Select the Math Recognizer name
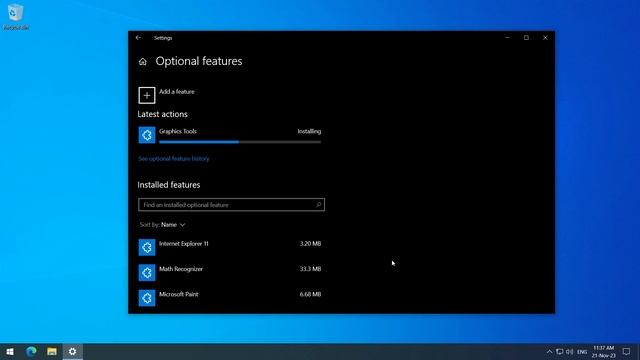640x360 pixels. [x=181, y=269]
